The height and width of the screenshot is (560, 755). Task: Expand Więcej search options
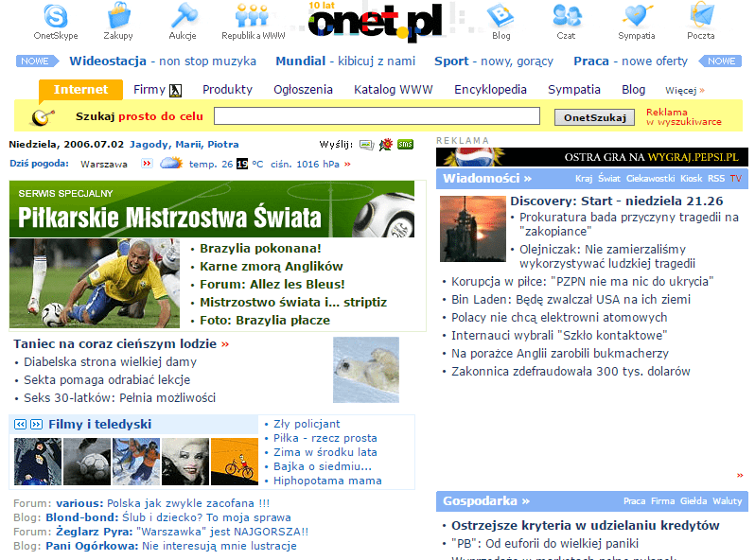point(685,91)
